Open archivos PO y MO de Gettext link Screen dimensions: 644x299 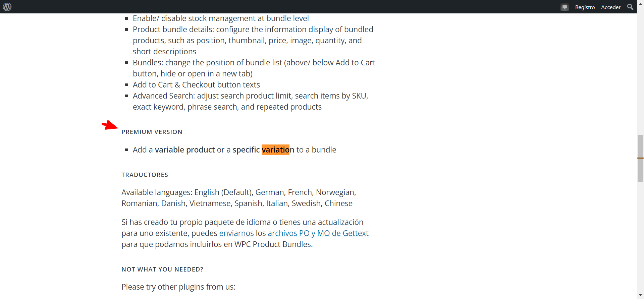[x=318, y=233]
